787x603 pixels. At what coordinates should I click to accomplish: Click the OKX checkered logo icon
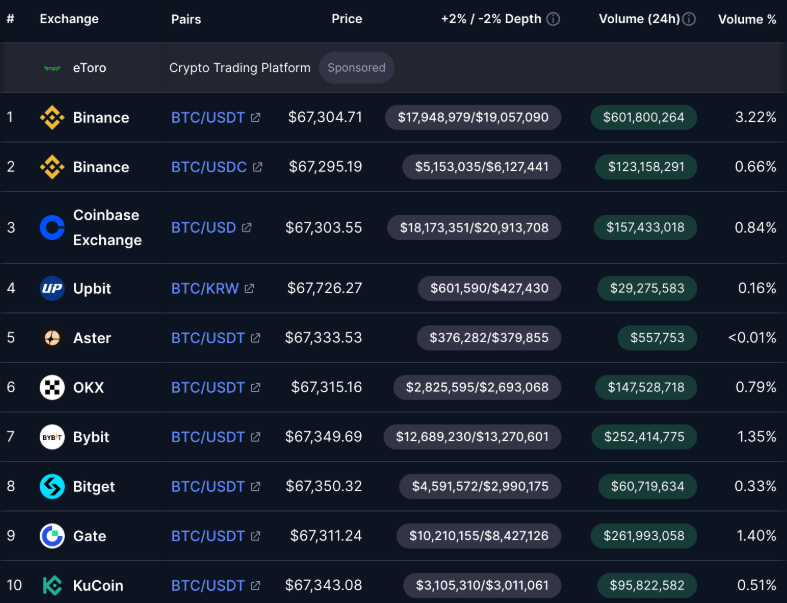(52, 388)
